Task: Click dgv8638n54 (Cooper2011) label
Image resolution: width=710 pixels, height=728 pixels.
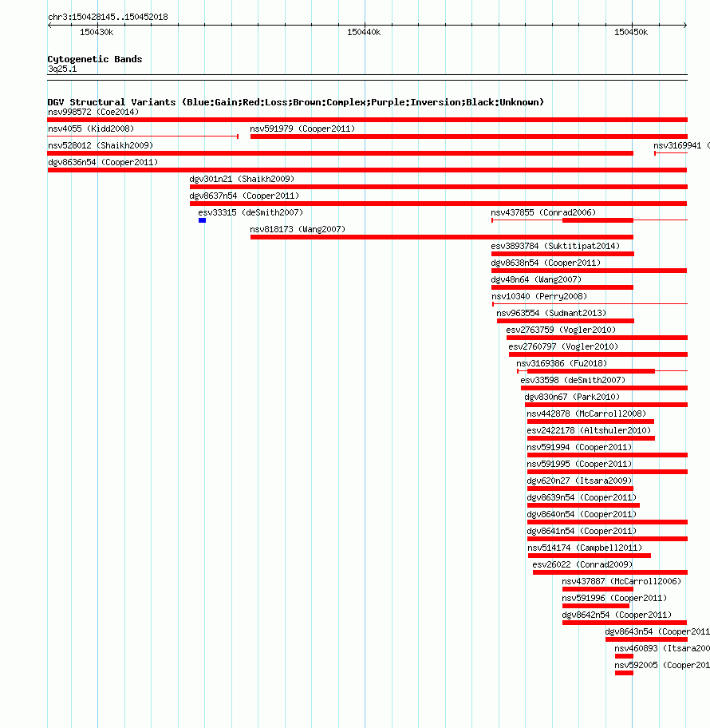Action: click(546, 263)
